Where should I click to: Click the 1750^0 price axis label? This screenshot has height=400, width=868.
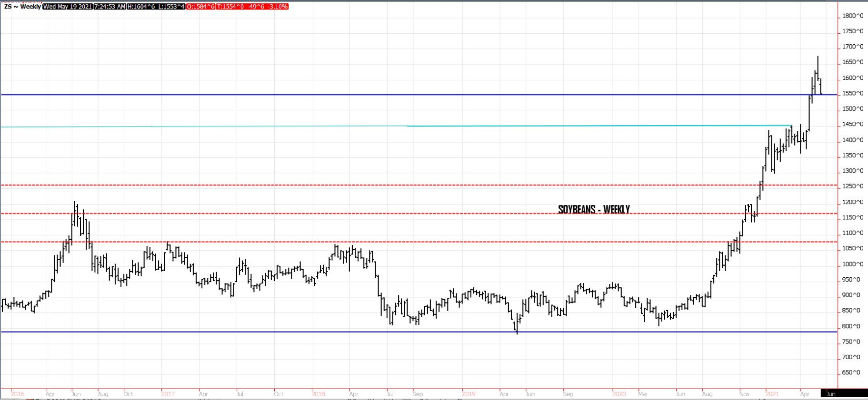click(853, 31)
